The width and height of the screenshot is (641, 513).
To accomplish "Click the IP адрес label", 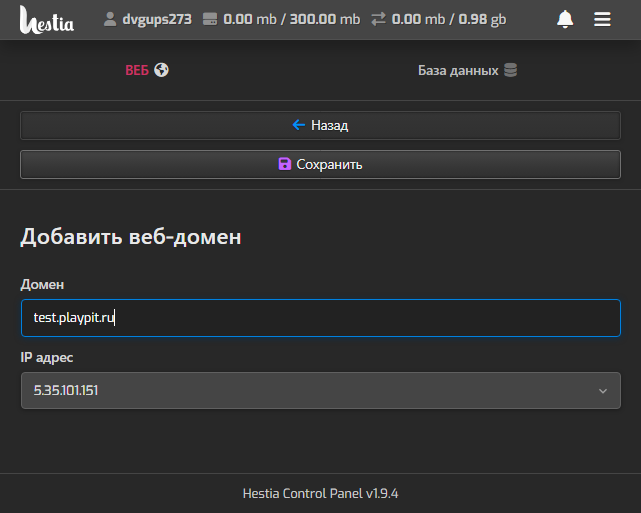I will 47,357.
